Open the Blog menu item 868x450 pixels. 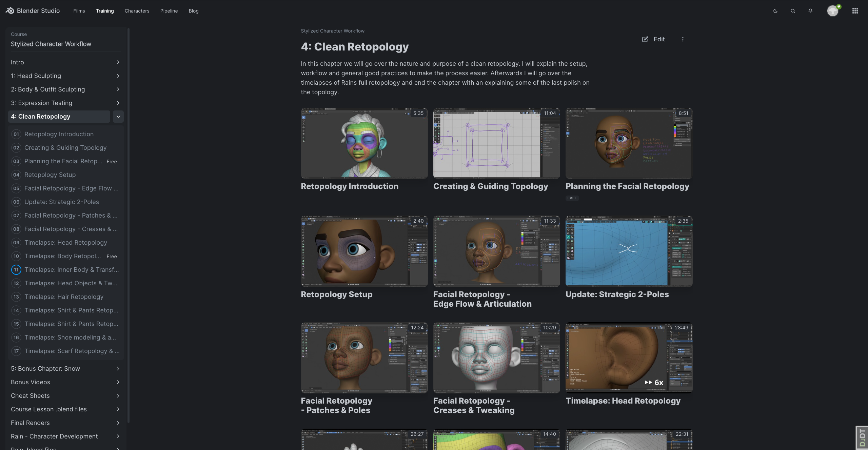click(194, 11)
